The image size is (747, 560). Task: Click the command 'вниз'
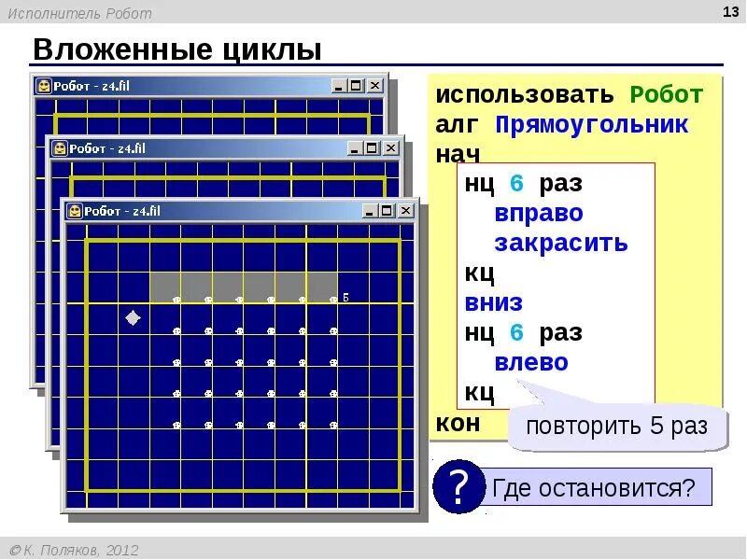tap(494, 302)
